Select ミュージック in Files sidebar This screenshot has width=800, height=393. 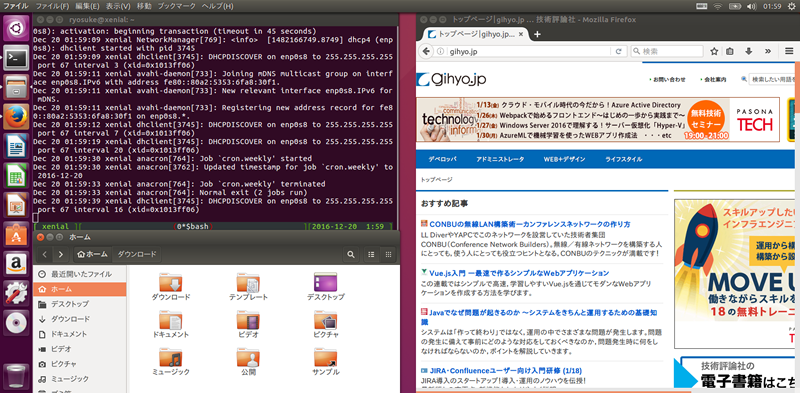[80, 379]
